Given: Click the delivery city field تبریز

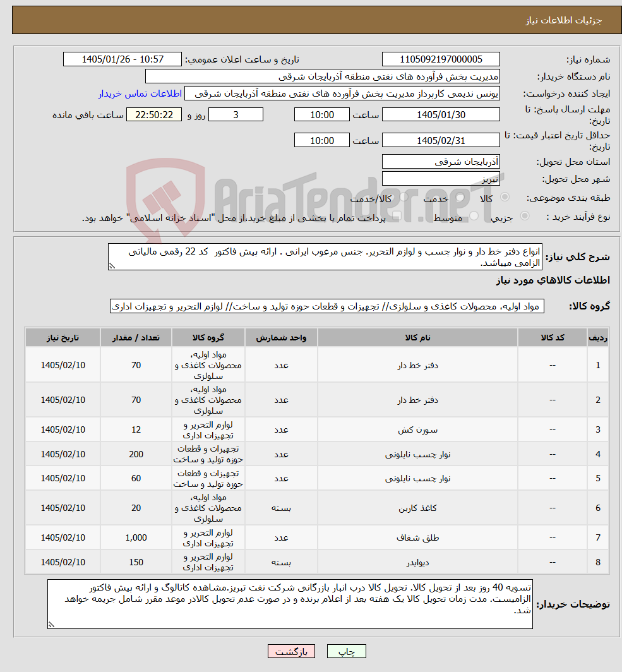Looking at the screenshot, I should [x=441, y=179].
